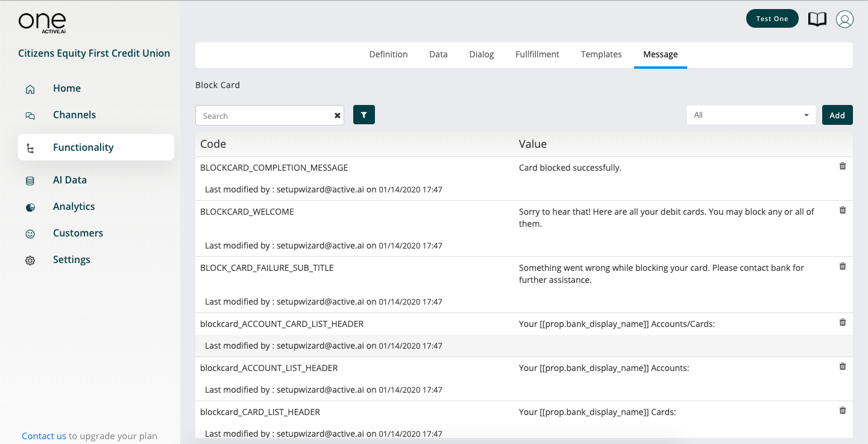The height and width of the screenshot is (444, 868).
Task: Select the blockcard_ACCOUNT_LIST_HEADER code
Action: tap(269, 368)
